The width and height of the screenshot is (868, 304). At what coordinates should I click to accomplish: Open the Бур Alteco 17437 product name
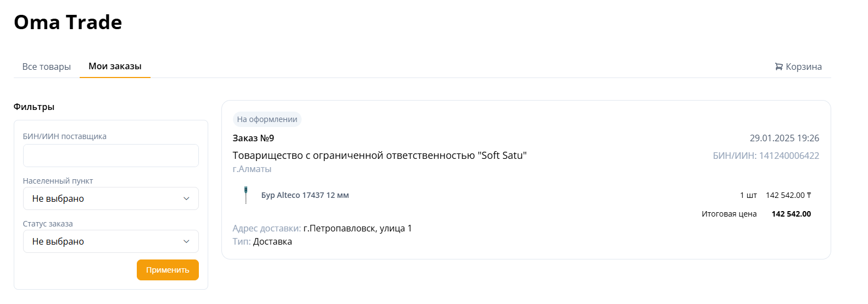click(305, 195)
